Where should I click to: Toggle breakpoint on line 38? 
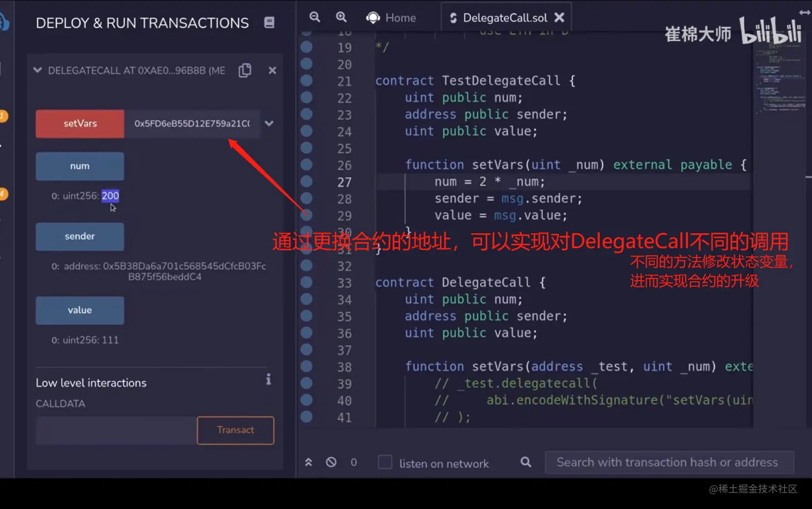click(306, 366)
